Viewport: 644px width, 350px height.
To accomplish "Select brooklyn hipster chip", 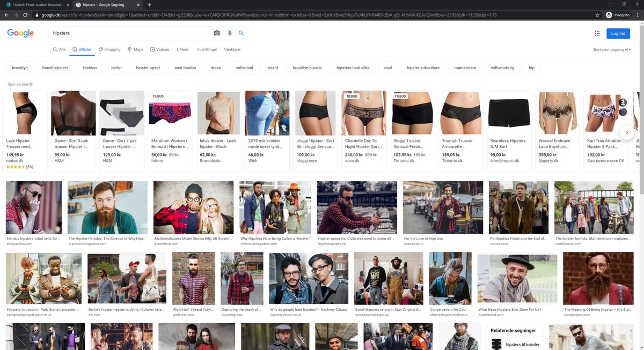I will (x=308, y=68).
